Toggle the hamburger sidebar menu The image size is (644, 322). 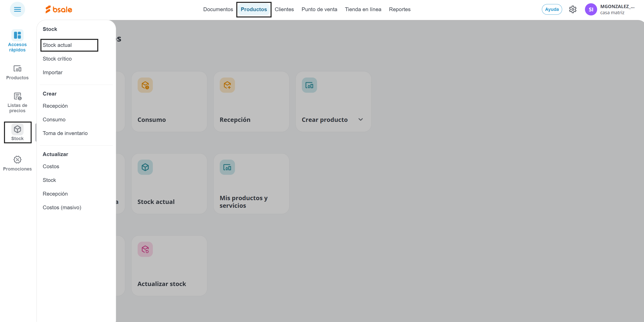point(17,9)
